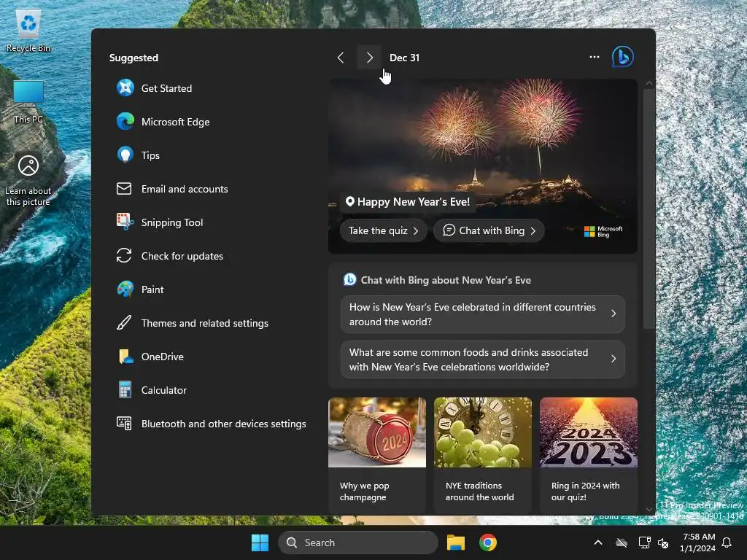This screenshot has height=560, width=747.
Task: Ask how New Year's Eve is celebrated worldwide
Action: [x=483, y=314]
